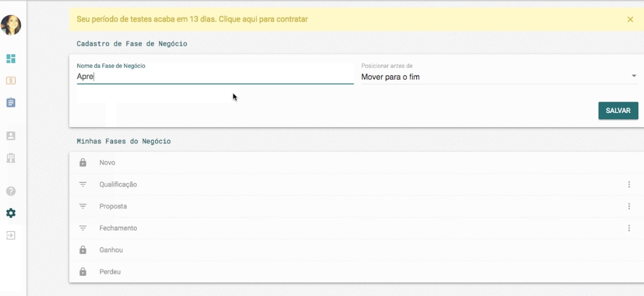Click the SALVAR button
The width and height of the screenshot is (644, 296).
coord(618,111)
